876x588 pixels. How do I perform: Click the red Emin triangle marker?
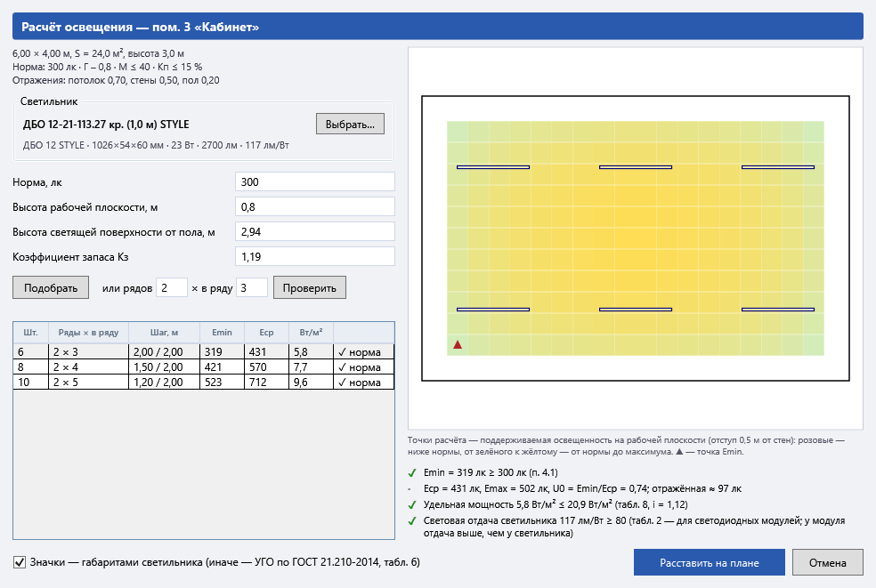pyautogui.click(x=458, y=344)
